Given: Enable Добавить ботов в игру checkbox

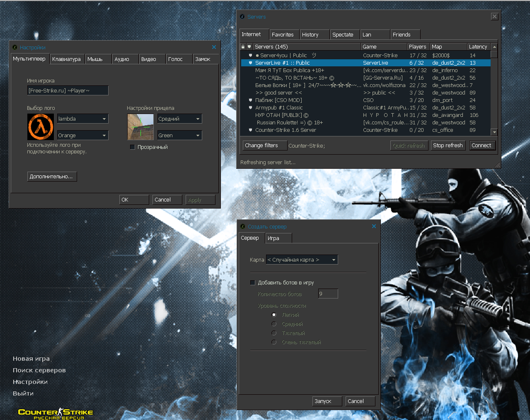Looking at the screenshot, I should 253,282.
